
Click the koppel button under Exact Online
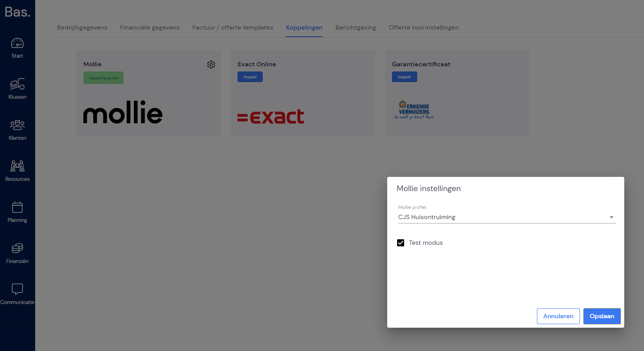250,77
